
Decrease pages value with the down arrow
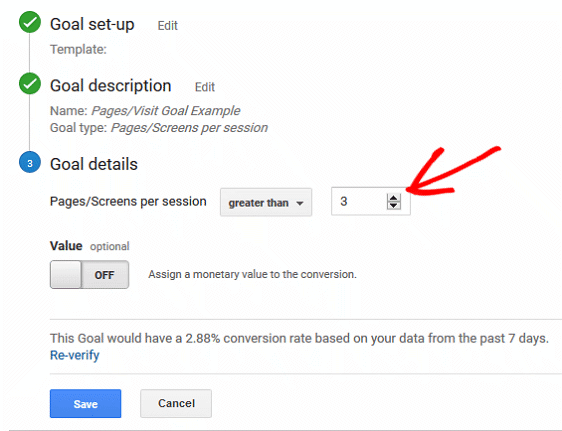(394, 205)
